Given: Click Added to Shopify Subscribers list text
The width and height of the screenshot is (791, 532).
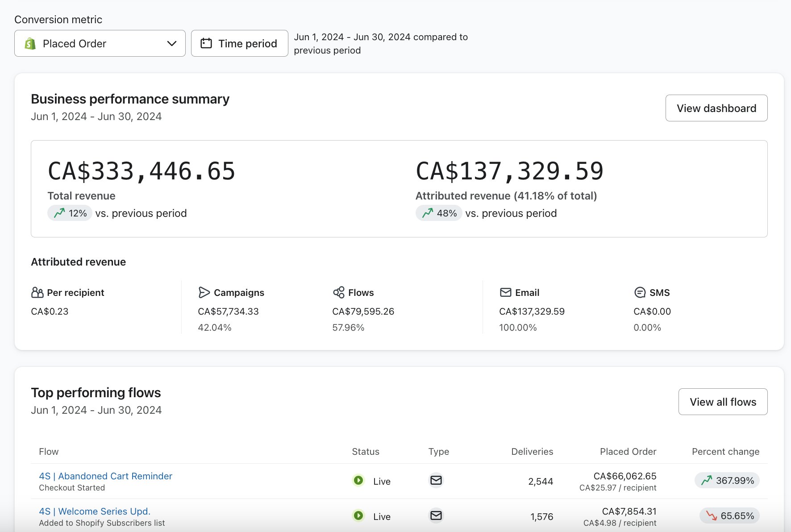Looking at the screenshot, I should click(x=102, y=523).
